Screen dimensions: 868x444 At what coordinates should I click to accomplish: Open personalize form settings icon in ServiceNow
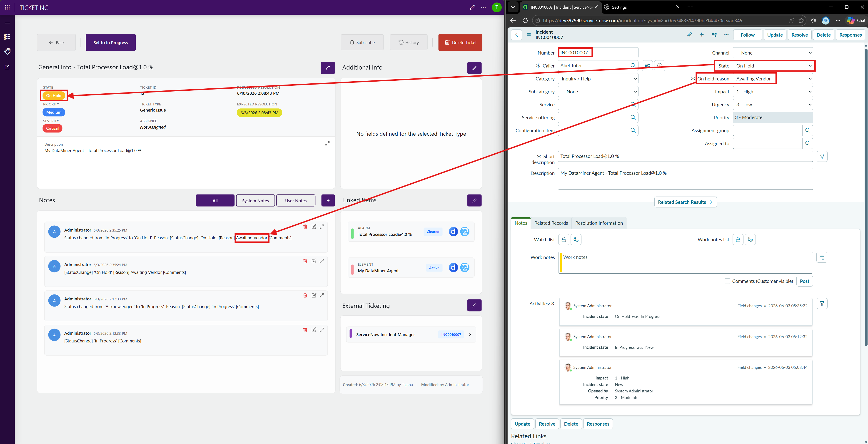tap(714, 35)
